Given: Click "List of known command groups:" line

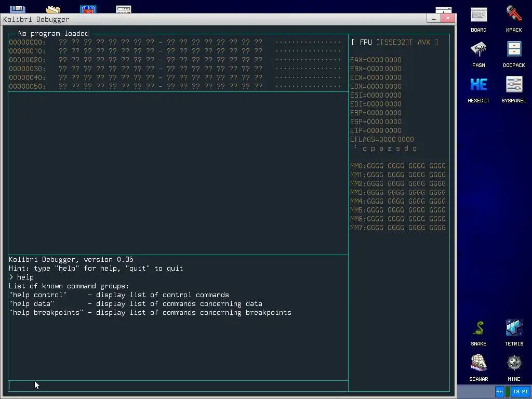Looking at the screenshot, I should 69,286.
